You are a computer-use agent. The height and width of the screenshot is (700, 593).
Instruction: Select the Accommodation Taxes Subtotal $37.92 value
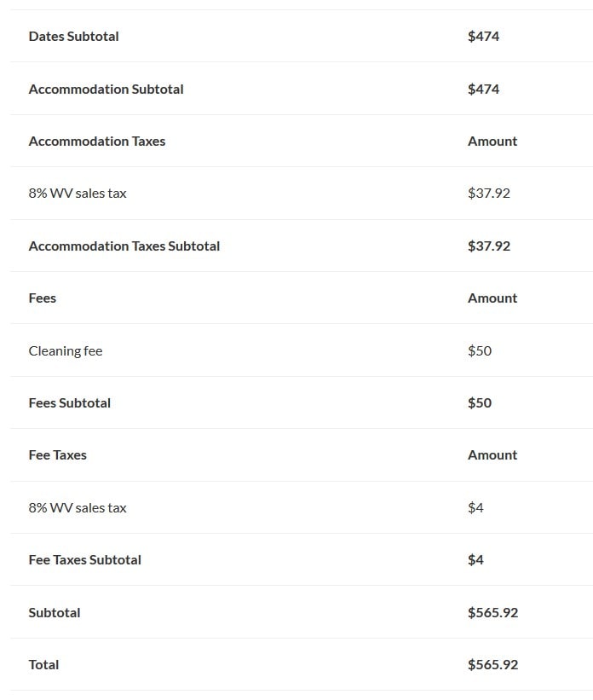[x=488, y=246]
